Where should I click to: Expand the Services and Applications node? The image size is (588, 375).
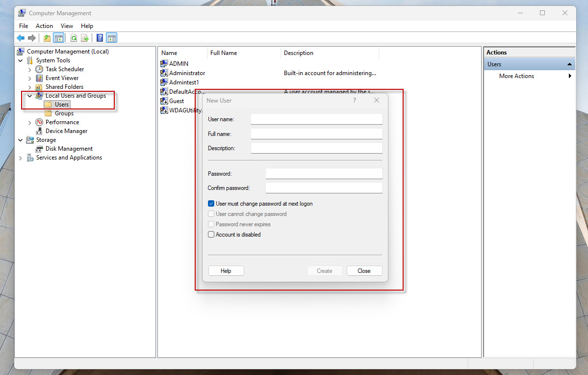coord(21,158)
